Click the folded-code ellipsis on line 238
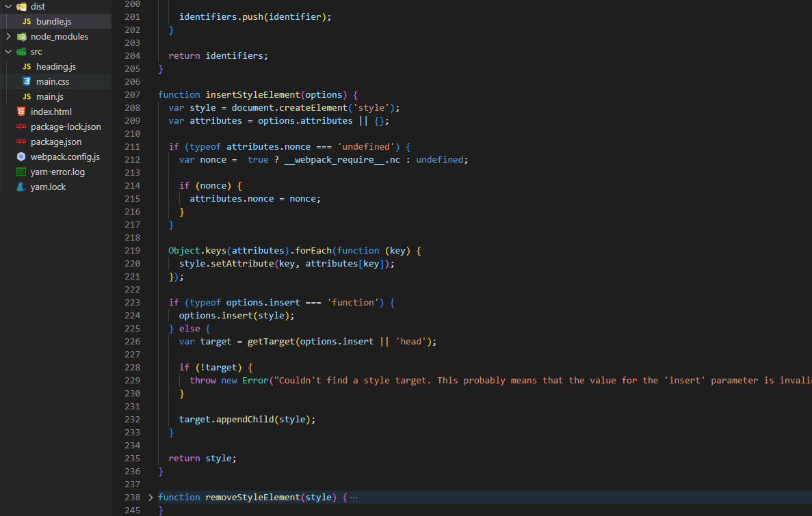812x516 pixels. (x=354, y=498)
